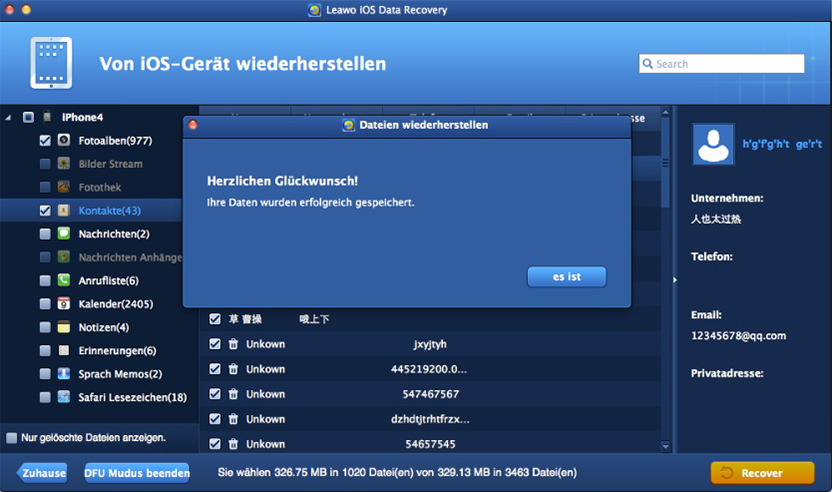Uncheck the contact row checkbox for 547467567

pos(215,394)
